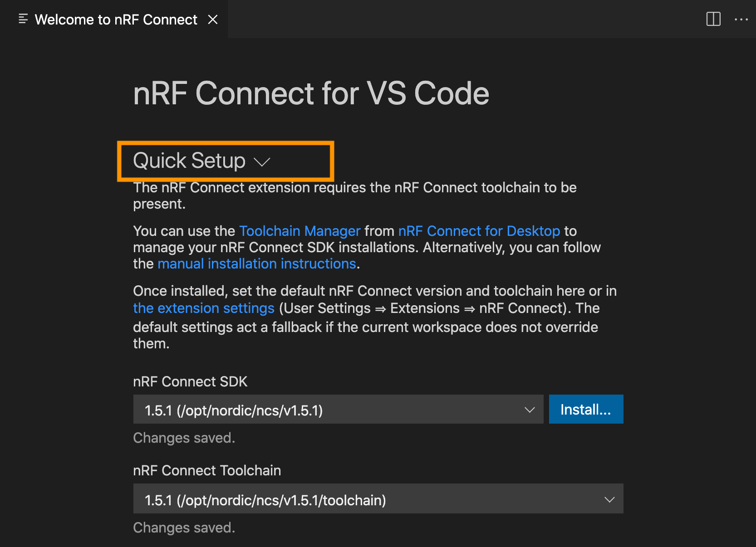
Task: Select the Welcome to nRF Connect tab
Action: tap(116, 20)
